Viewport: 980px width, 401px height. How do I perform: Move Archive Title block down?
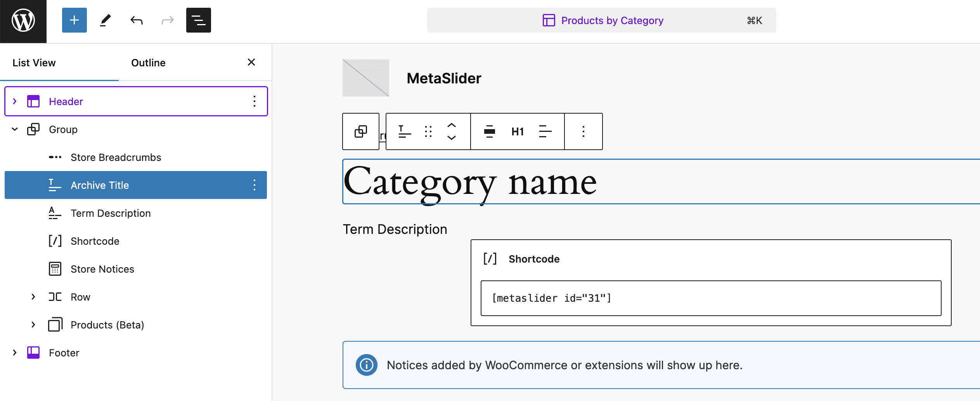tap(451, 138)
